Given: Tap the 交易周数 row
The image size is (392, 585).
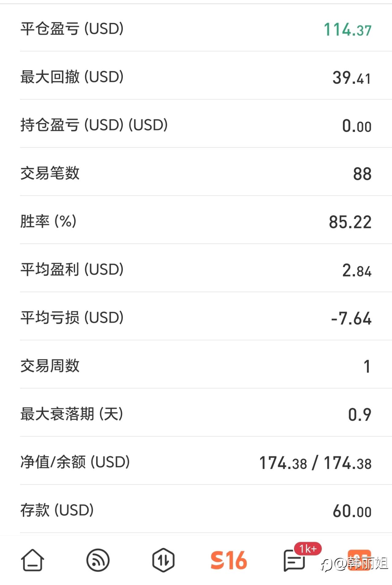Looking at the screenshot, I should (x=196, y=366).
